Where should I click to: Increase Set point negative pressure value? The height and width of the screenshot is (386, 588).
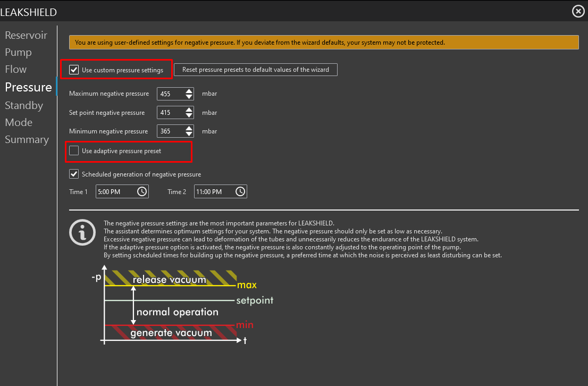[189, 110]
